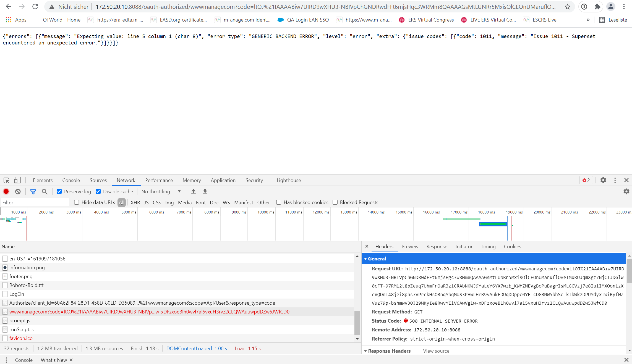Viewport: 632px width, 364px height.
Task: Open the network filter bar
Action: pos(33,191)
